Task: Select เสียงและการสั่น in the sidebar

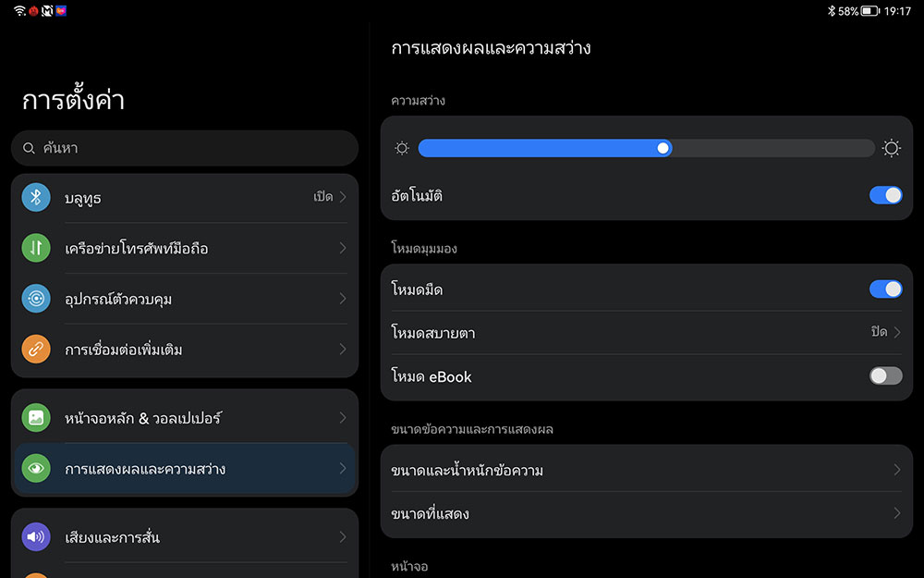Action: pos(185,537)
